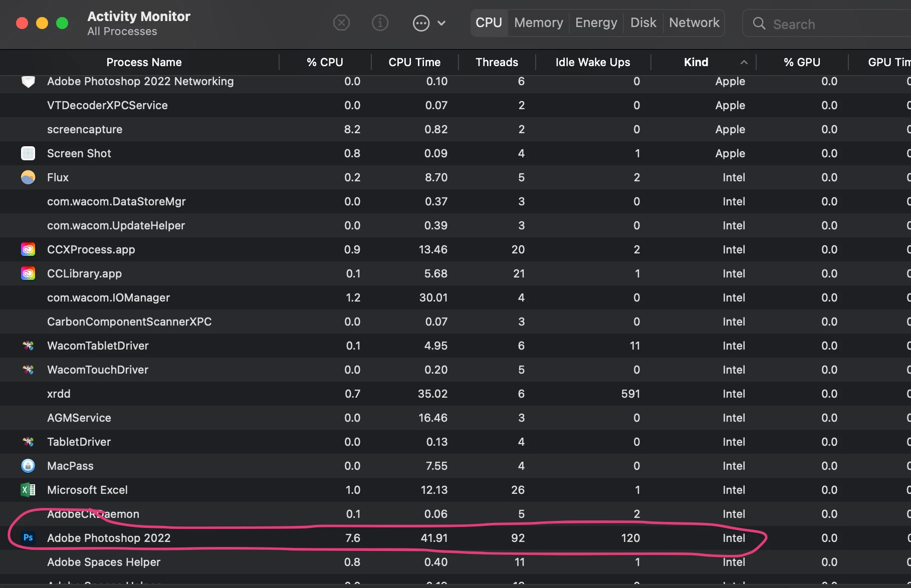This screenshot has height=588, width=911.
Task: Click the Intel kind value for Flux
Action: (x=734, y=177)
